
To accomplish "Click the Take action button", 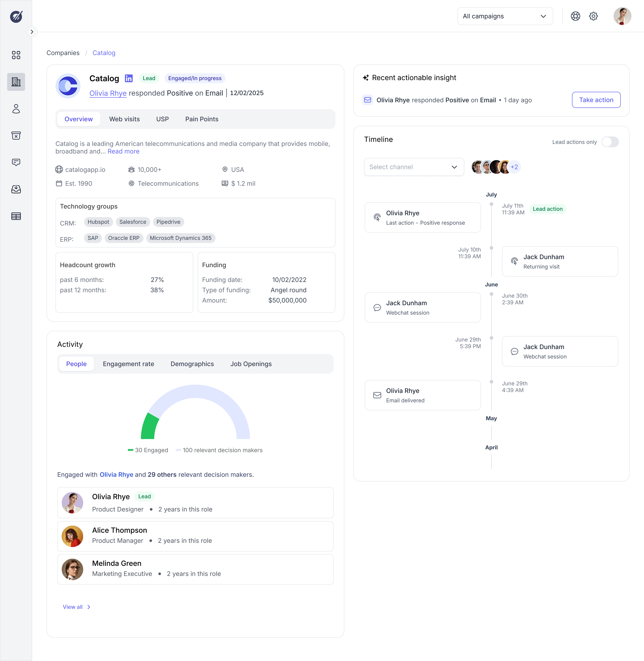I will coord(596,100).
